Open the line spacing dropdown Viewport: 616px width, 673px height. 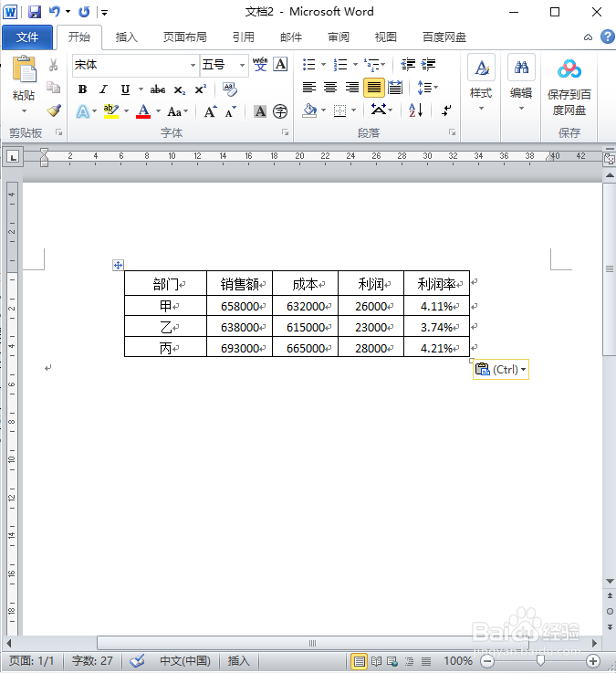(428, 88)
